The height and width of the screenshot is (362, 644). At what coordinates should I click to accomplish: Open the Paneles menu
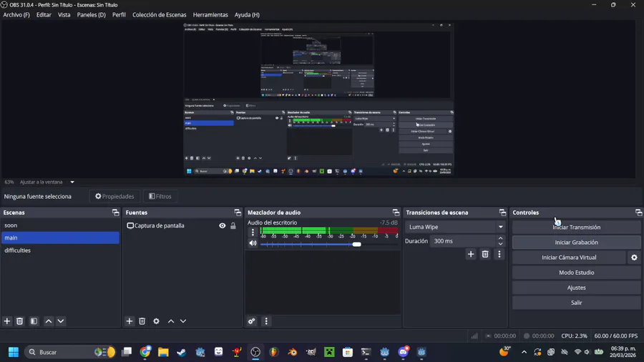[x=91, y=15]
